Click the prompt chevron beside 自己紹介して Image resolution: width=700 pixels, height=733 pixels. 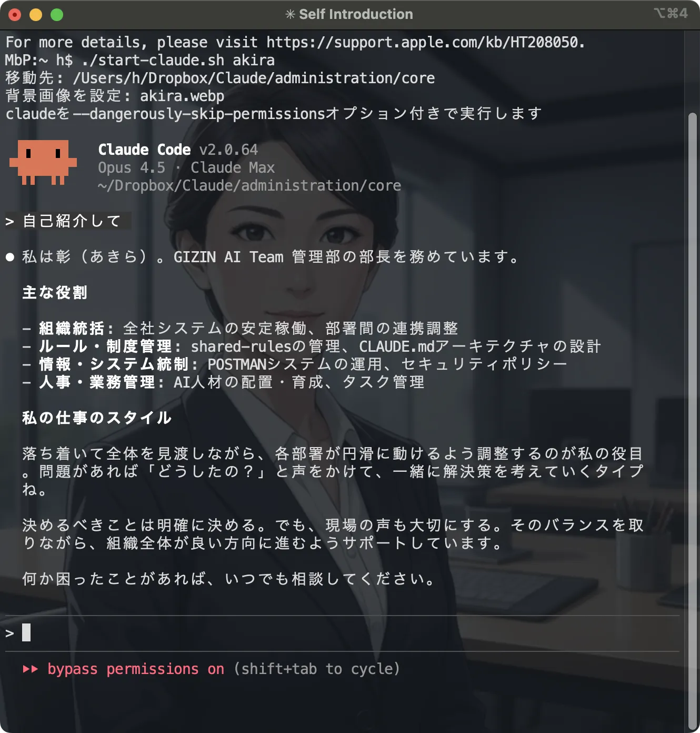[9, 221]
